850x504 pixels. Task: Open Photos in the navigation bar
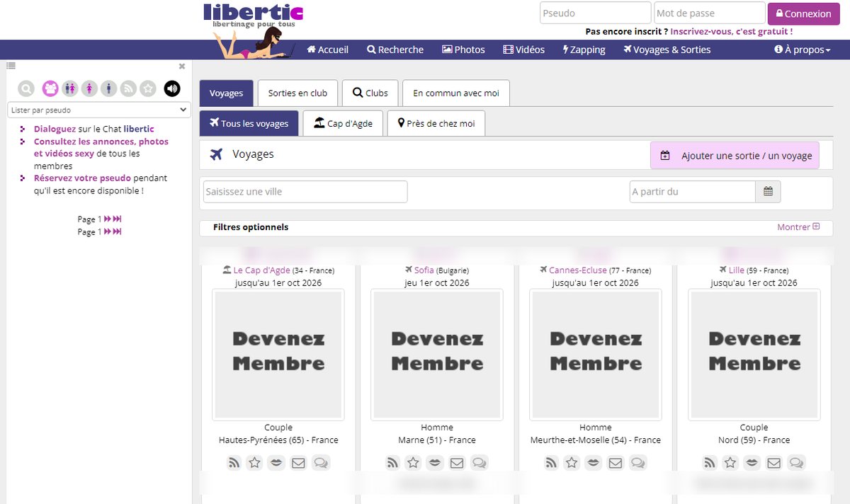pos(463,50)
